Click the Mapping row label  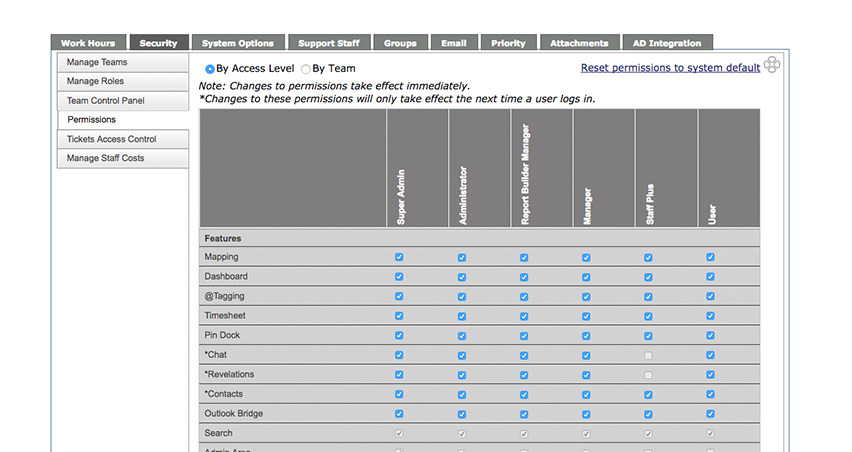click(x=221, y=257)
